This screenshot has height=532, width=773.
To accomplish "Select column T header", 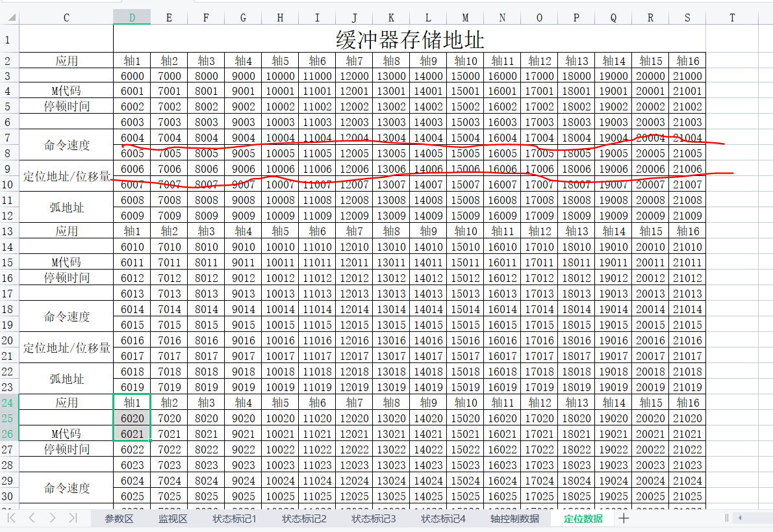I will coord(732,18).
